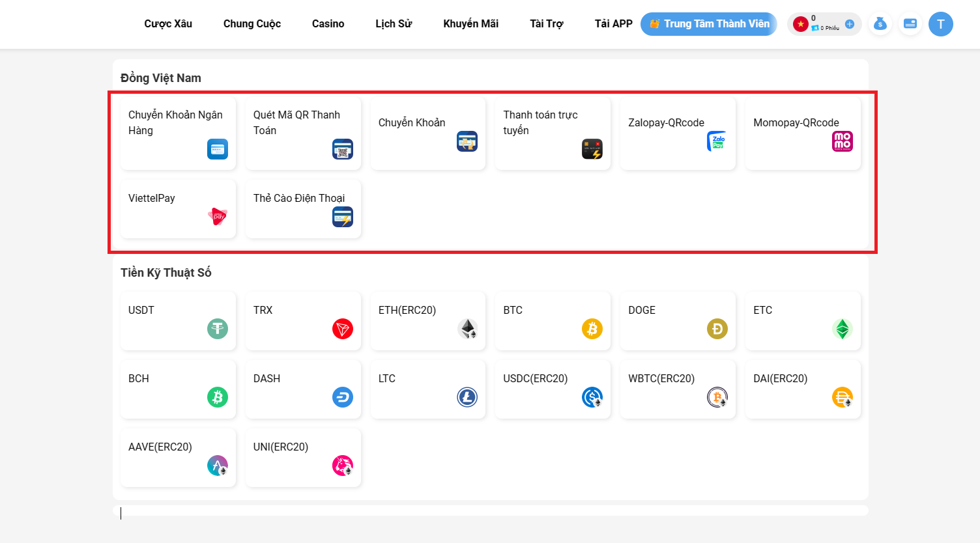Select USDT as deposit currency
Screen dimensions: 980x543
point(178,320)
